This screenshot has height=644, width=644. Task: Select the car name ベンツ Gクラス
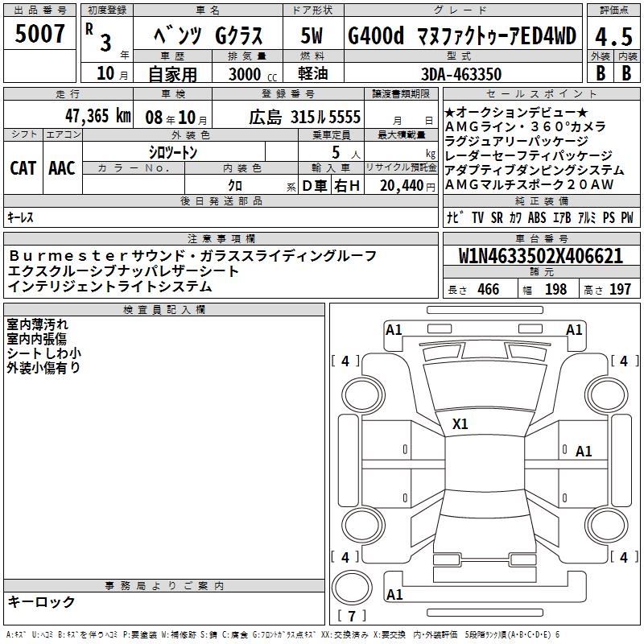[x=208, y=35]
